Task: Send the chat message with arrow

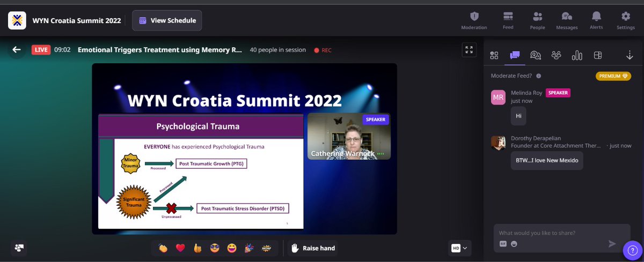Action: (612, 244)
